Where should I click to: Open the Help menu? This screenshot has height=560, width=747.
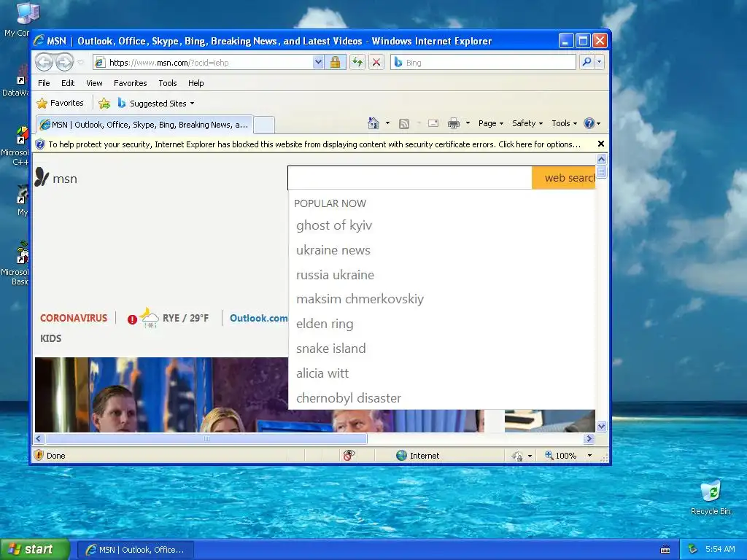(x=196, y=83)
